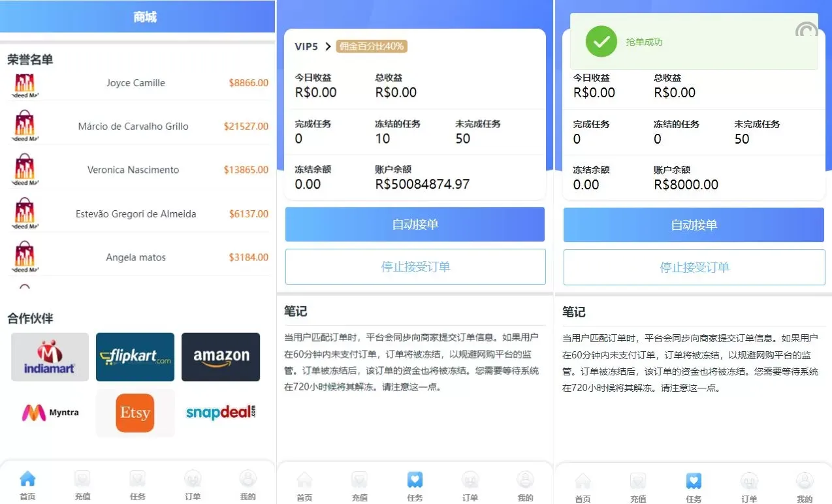Screen dimensions: 832x504
Task: Select the $6137.00 amount
Action: coord(248,213)
